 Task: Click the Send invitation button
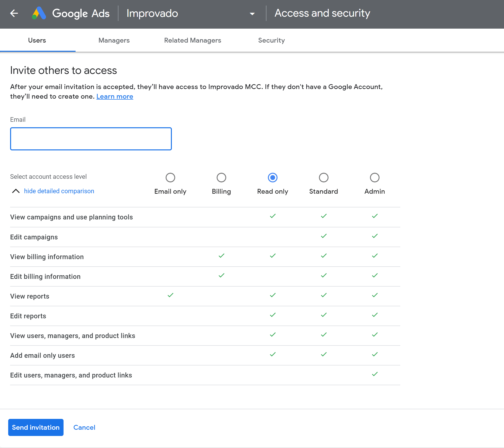36,427
